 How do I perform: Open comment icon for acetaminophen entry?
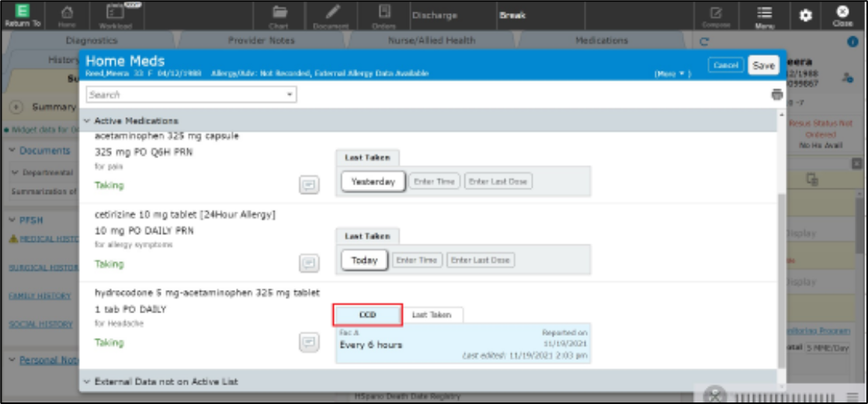(309, 185)
